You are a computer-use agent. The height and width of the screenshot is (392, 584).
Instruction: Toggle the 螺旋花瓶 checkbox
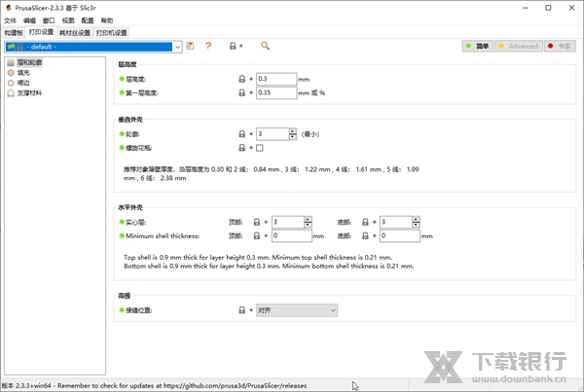point(260,148)
